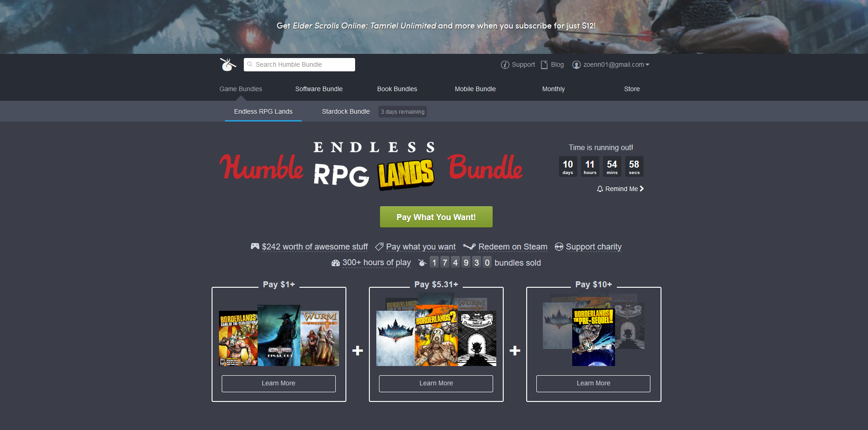
Task: Click the $242 worth of awesome stuff link
Action: [x=315, y=247]
